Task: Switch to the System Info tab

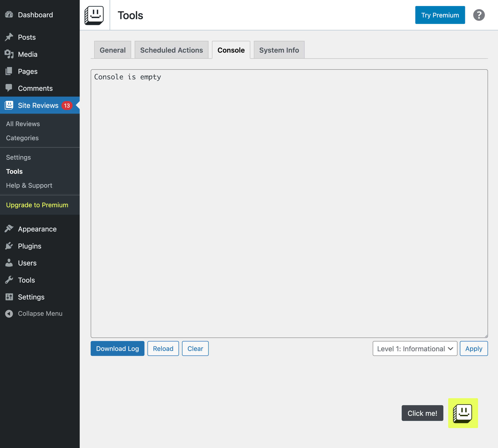Action: click(x=279, y=50)
